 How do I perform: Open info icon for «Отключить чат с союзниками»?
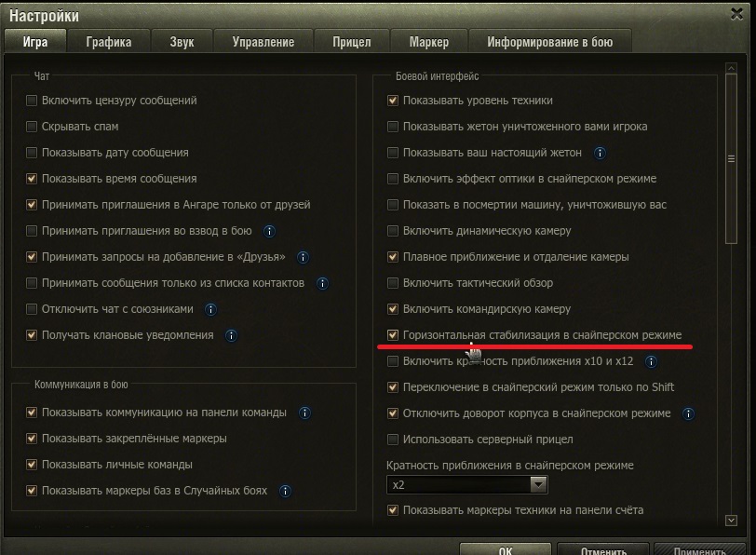click(x=210, y=309)
